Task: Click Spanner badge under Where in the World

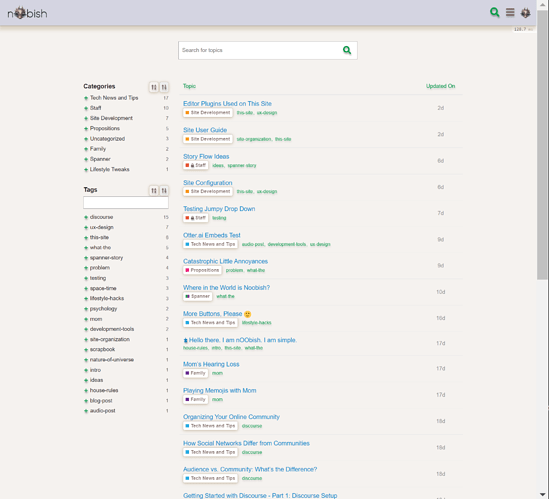Action: 197,296
